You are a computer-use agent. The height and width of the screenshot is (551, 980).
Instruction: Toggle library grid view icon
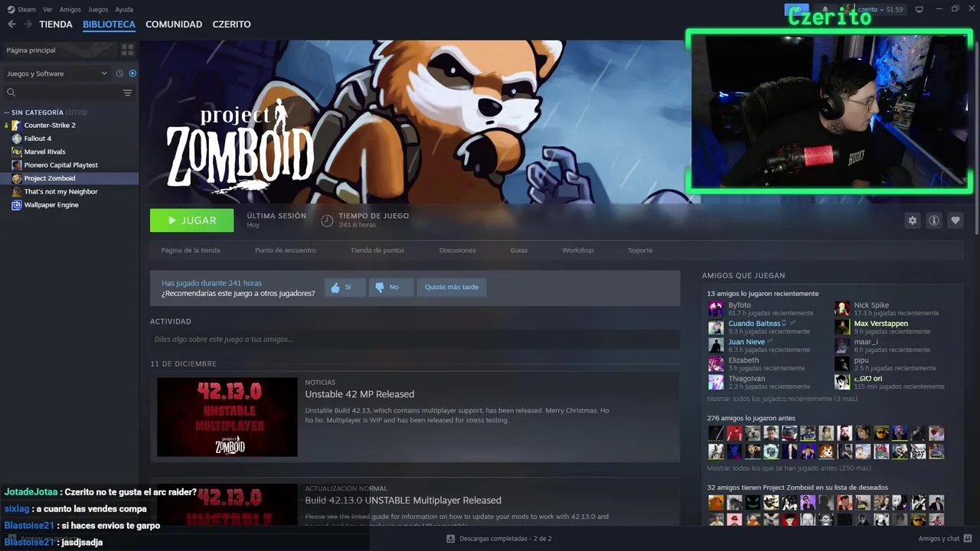(127, 50)
